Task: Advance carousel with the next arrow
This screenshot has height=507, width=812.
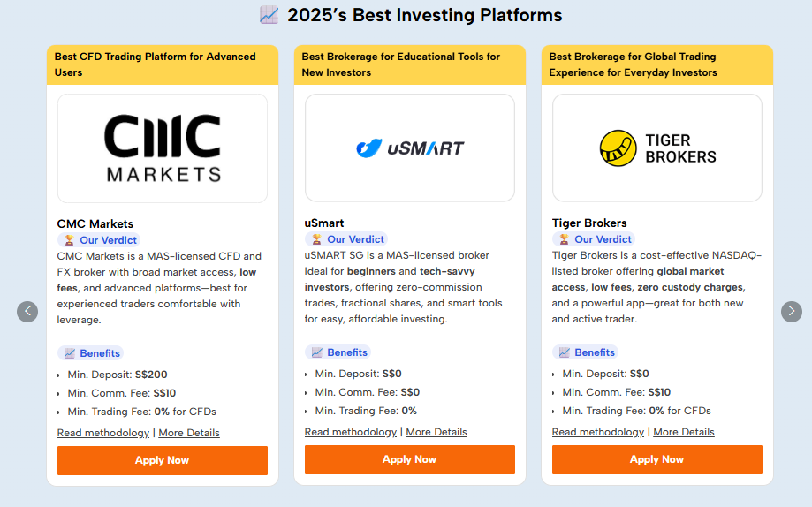Action: tap(792, 312)
